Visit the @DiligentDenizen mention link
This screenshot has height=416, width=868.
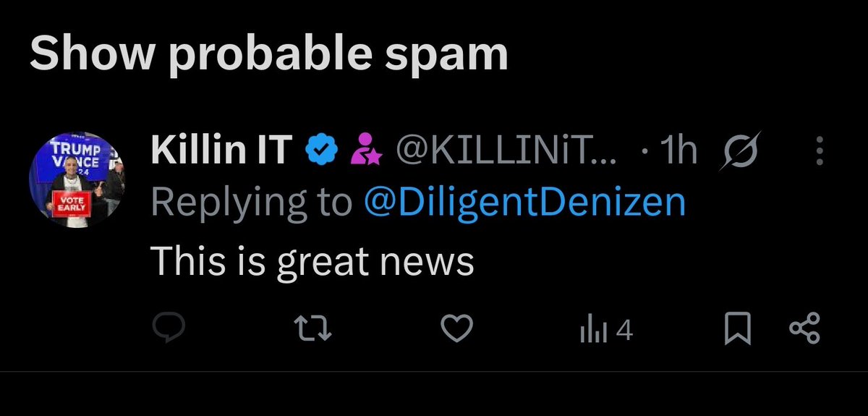tap(524, 203)
